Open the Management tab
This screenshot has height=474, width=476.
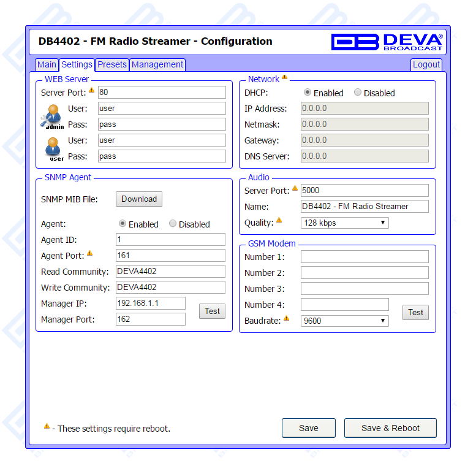pyautogui.click(x=157, y=64)
